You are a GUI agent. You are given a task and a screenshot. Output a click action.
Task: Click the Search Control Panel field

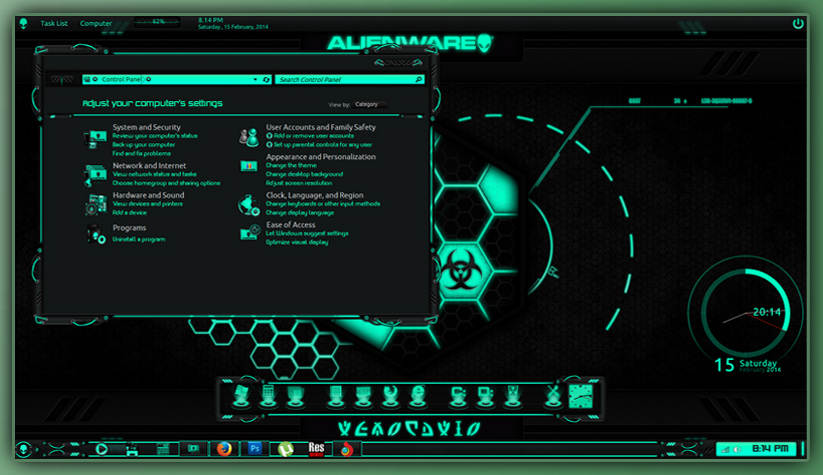(x=350, y=79)
